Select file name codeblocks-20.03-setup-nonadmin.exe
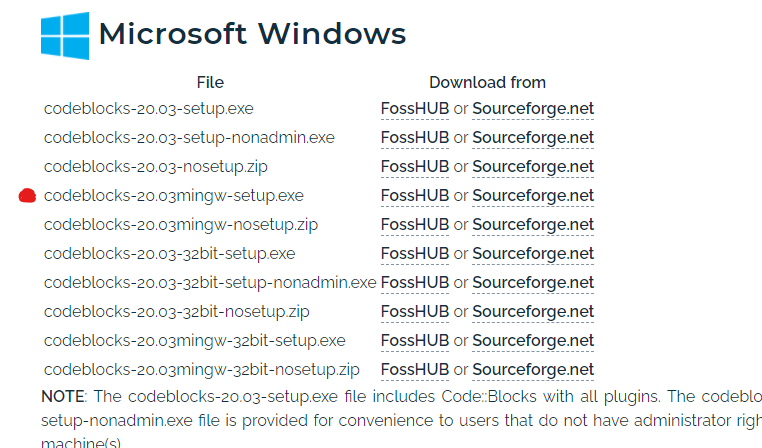Screen dimensions: 762x448 coord(190,138)
